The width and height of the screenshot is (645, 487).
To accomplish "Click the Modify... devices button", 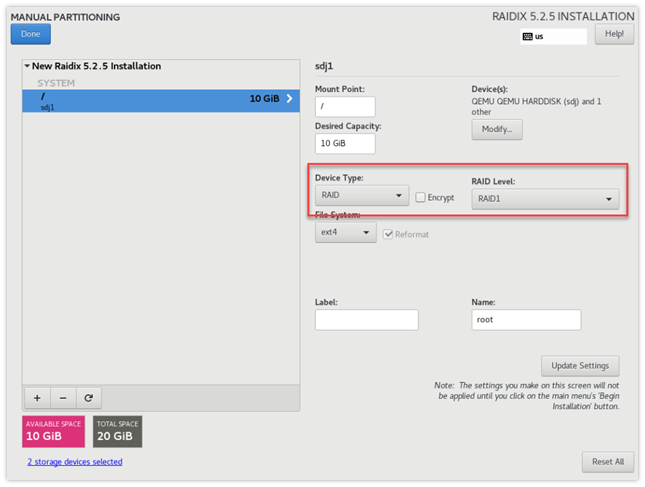I will point(497,130).
